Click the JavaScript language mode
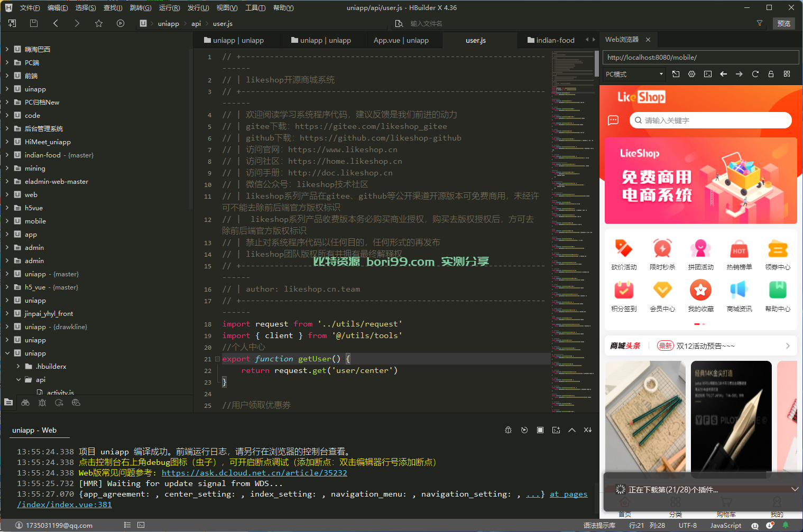 click(726, 526)
